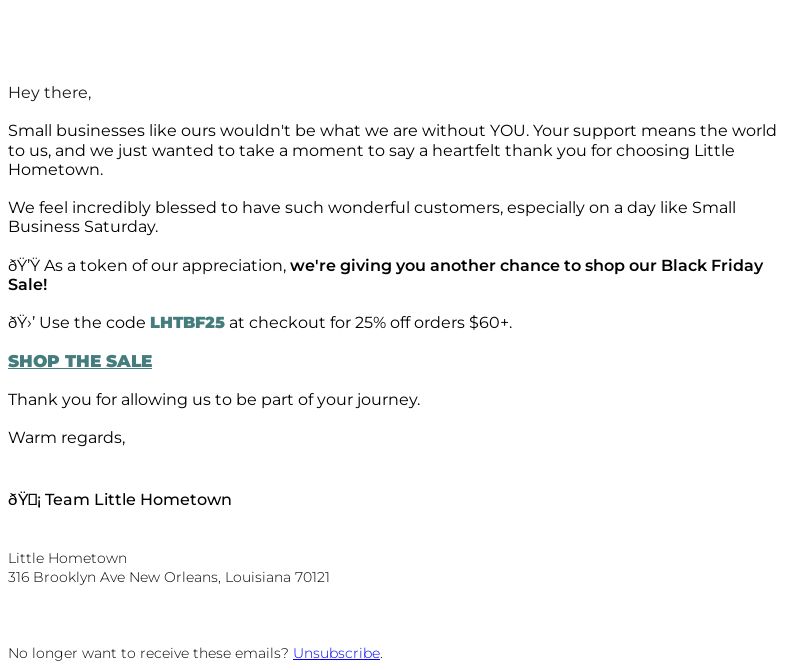800x670 pixels.
Task: Click the bold "Sale!" word
Action: (x=28, y=284)
